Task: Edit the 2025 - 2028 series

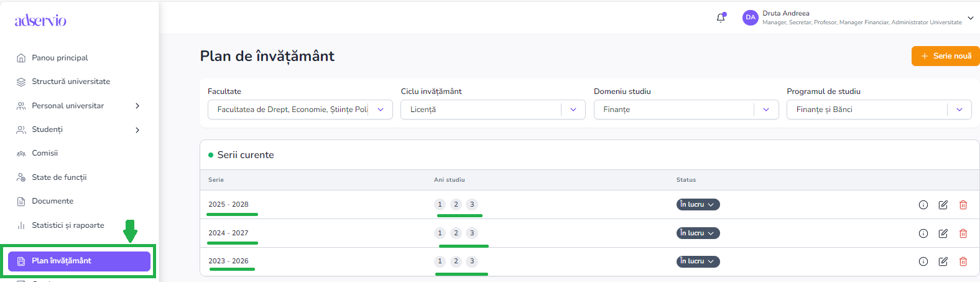Action: (x=943, y=205)
